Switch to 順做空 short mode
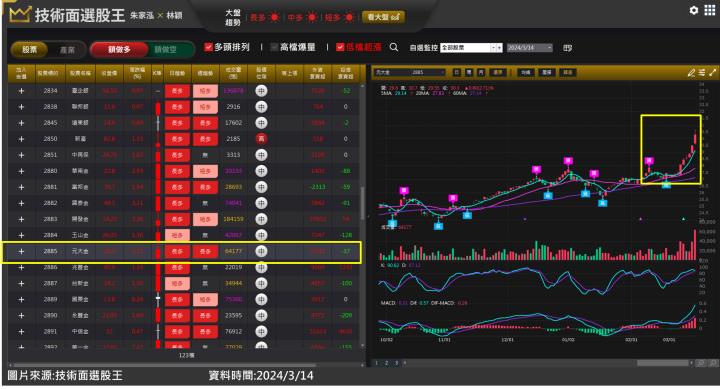This screenshot has height=389, width=720. click(x=166, y=50)
